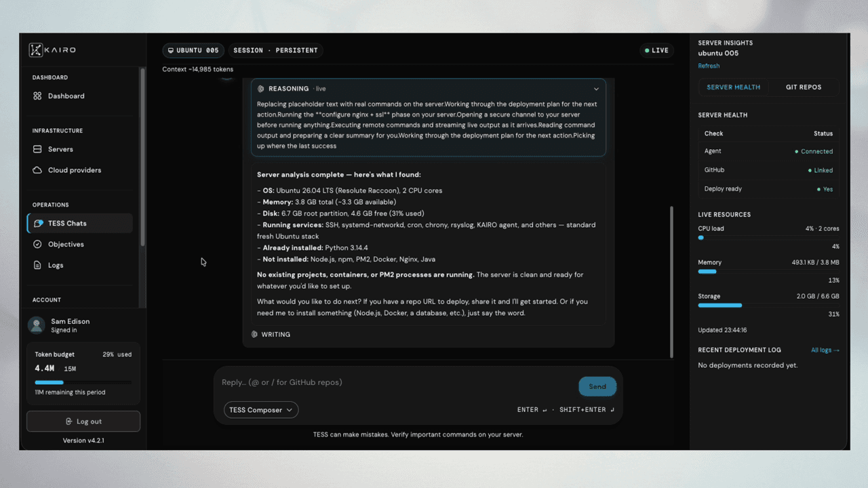Click the KAIRO logo icon

35,49
